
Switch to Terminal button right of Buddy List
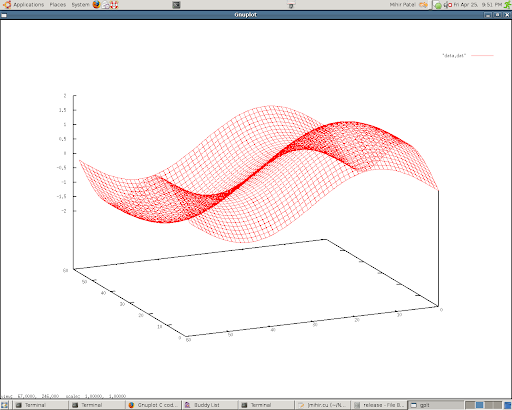pos(266,405)
